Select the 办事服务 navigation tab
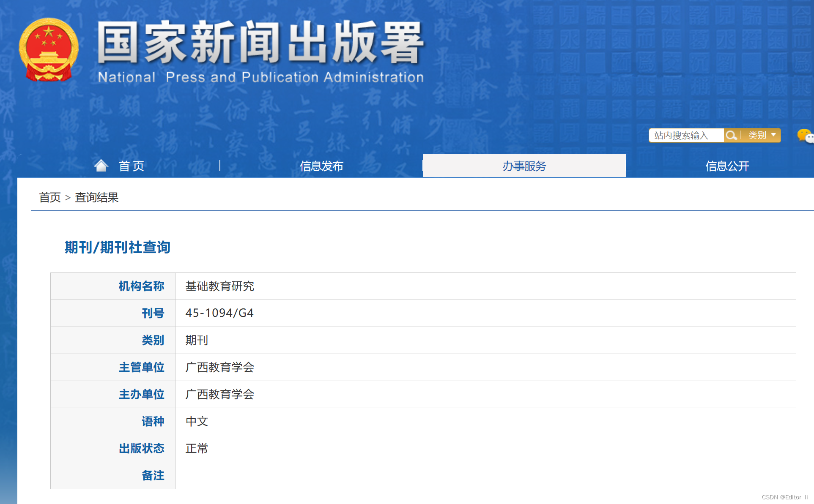814x504 pixels. (x=524, y=166)
